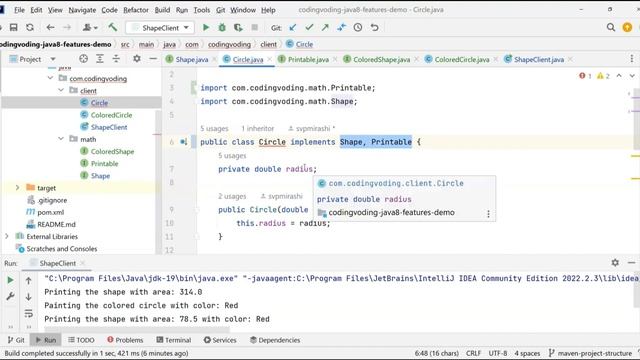Navigate forward with the right arrow icon
The image size is (640, 360).
(x=67, y=27)
